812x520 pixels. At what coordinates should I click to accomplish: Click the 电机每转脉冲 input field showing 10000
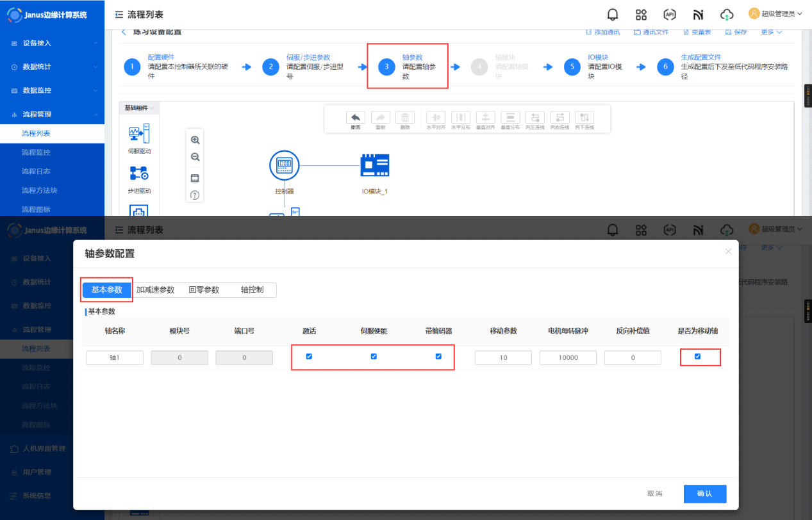tap(568, 358)
